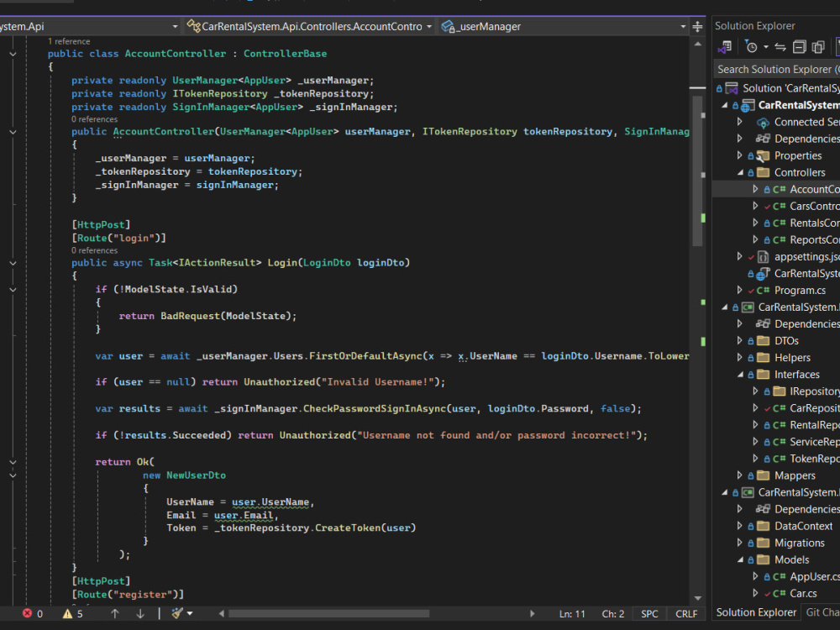The image size is (840, 630).
Task: Click the appsettings.json file icon
Action: tap(763, 257)
